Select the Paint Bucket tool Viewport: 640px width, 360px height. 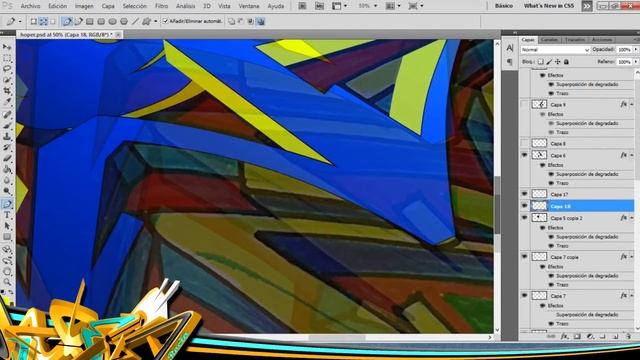[x=7, y=169]
